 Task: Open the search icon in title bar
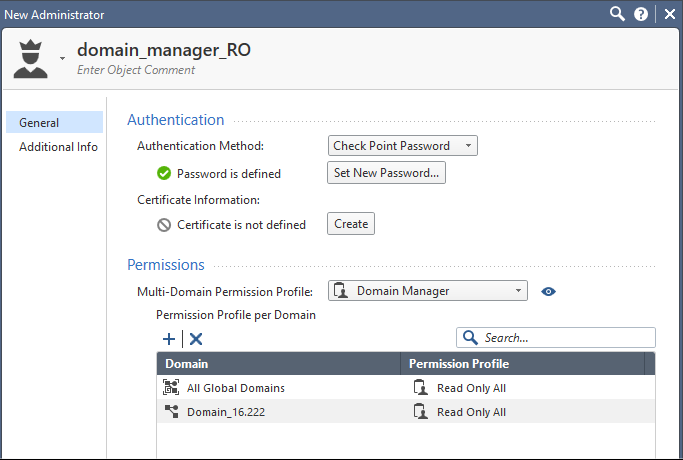[x=618, y=14]
